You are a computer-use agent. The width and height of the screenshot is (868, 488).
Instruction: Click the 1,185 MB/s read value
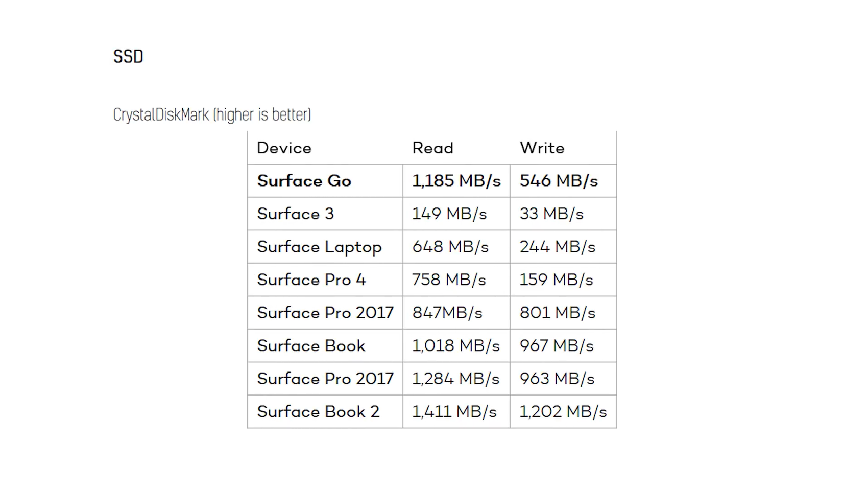[456, 181]
